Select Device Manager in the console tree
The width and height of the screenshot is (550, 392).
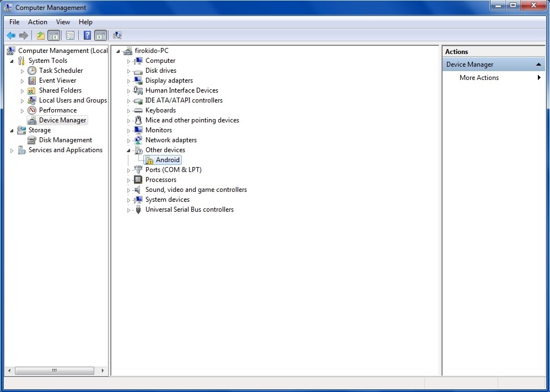tap(62, 120)
